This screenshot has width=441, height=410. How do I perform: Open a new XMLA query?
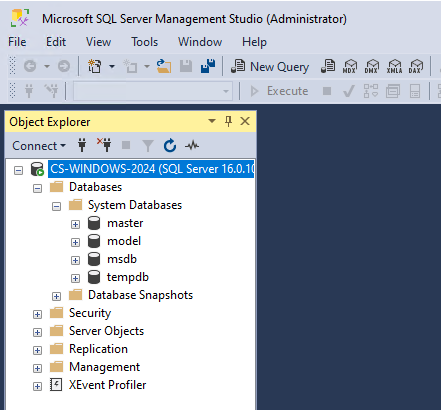394,66
